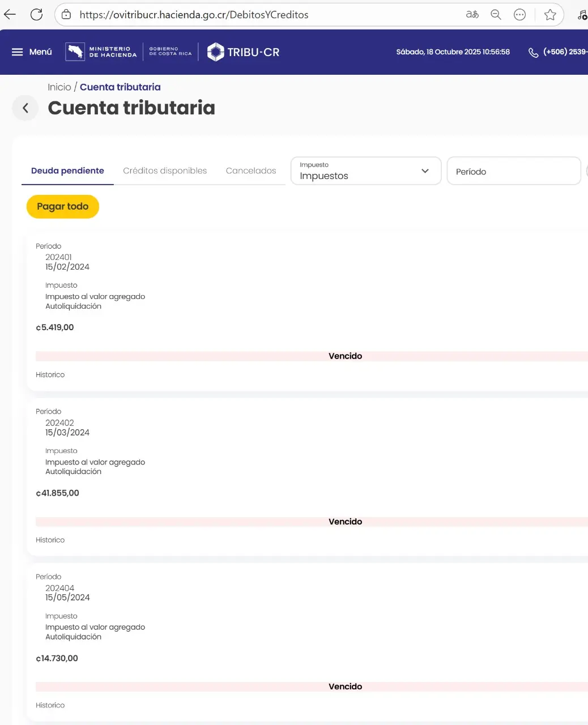
Task: Click the Período input field
Action: (513, 172)
